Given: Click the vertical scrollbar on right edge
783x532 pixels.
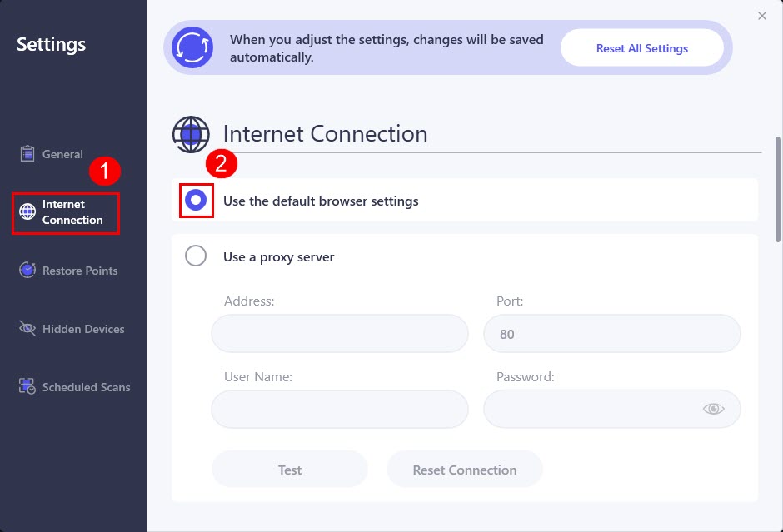Looking at the screenshot, I should (779, 190).
